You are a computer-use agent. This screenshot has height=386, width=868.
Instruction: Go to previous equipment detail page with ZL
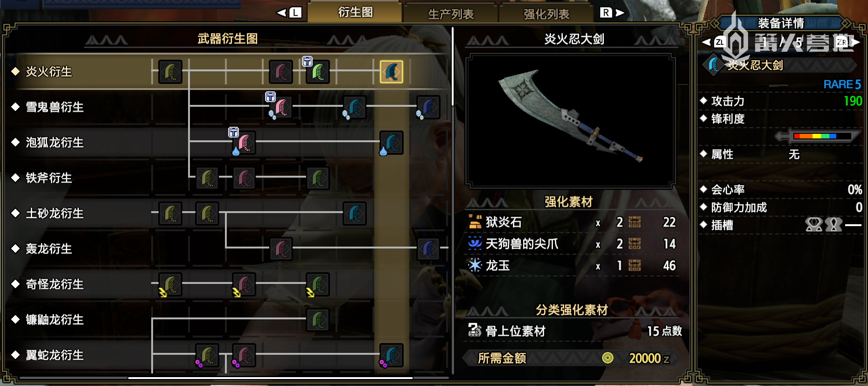pyautogui.click(x=714, y=42)
